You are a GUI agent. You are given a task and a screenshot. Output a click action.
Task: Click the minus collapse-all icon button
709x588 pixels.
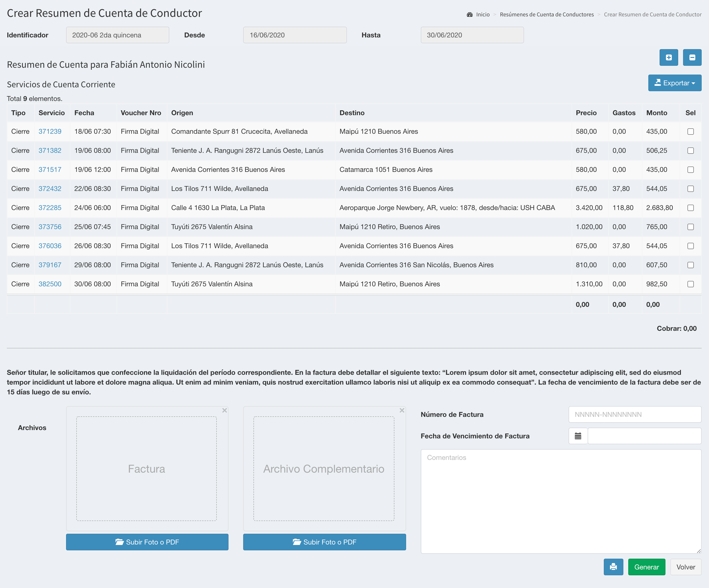pos(692,57)
